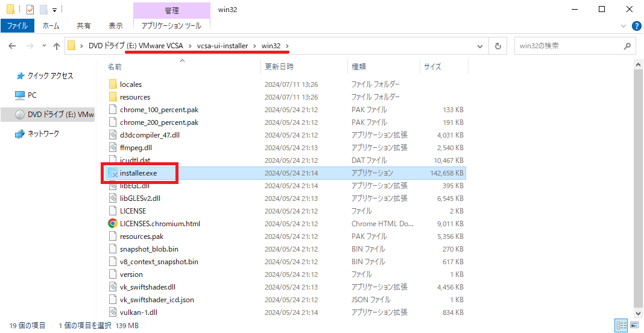Click the LICENSES.chromium.html Chrome icon
The width and height of the screenshot is (644, 333).
(113, 224)
